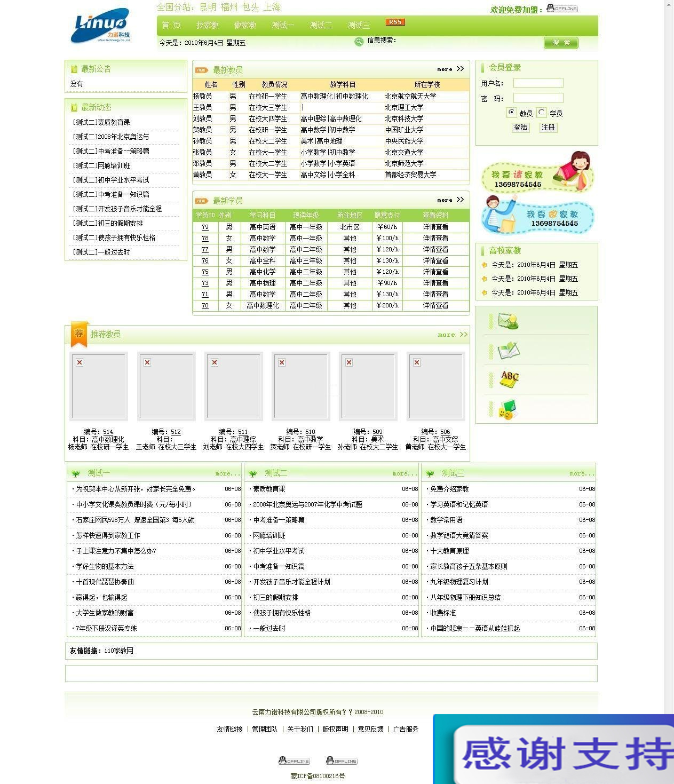Click the QQ offline badge beside 欢迎免费加盟
The width and height of the screenshot is (674, 784).
tap(562, 9)
